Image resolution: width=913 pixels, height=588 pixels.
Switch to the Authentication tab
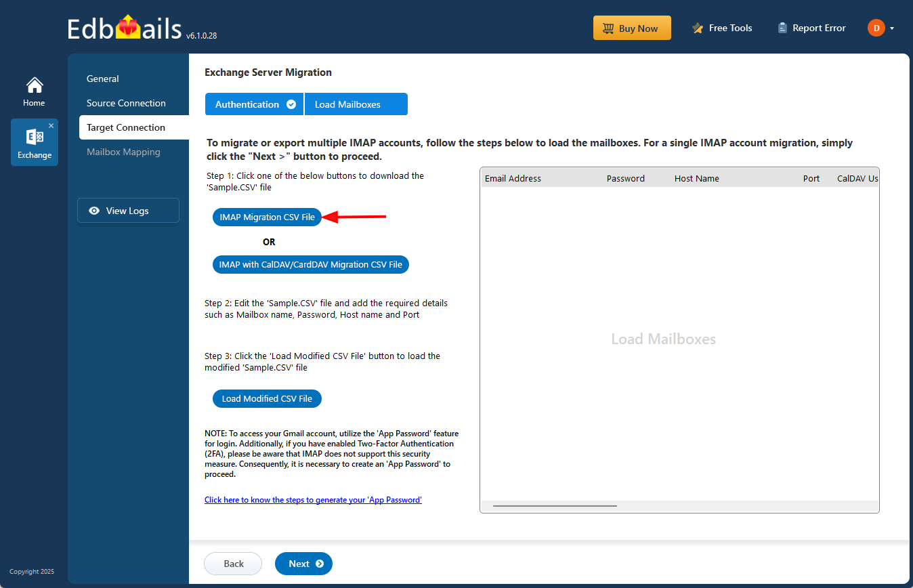point(255,104)
